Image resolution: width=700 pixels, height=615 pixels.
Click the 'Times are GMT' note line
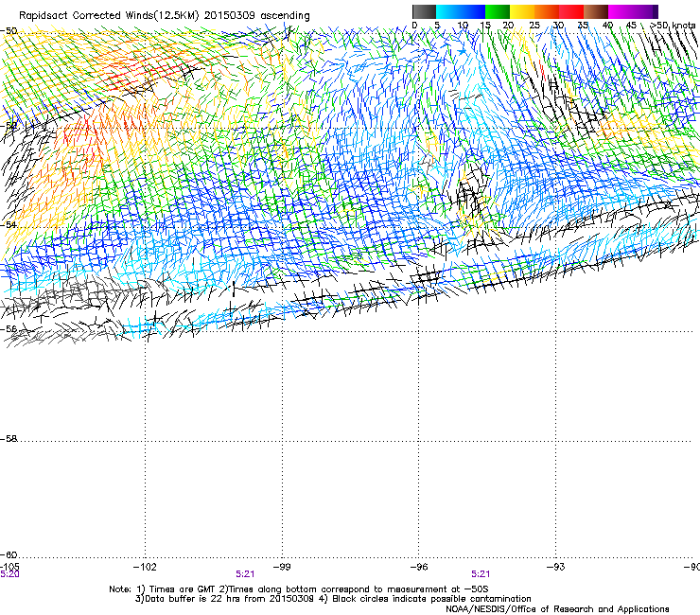[x=299, y=589]
